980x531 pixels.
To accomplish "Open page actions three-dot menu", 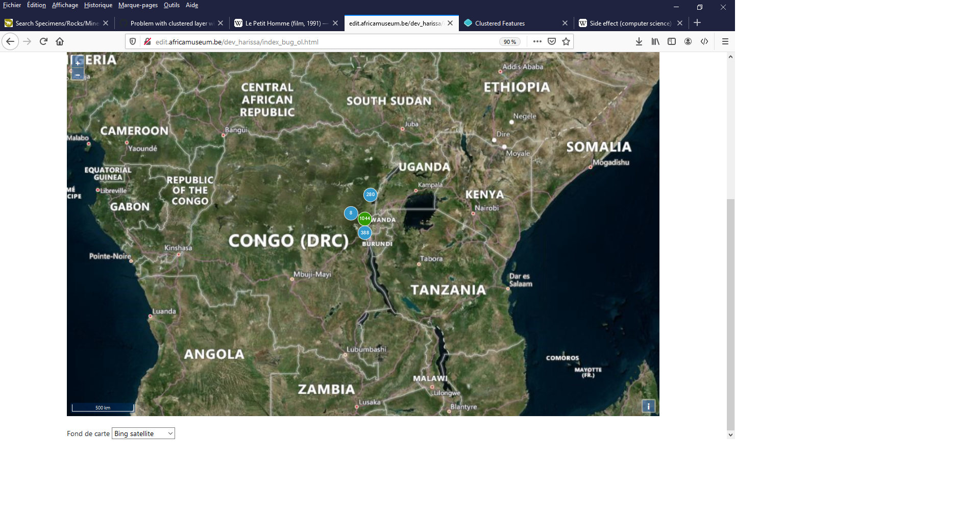I will pyautogui.click(x=537, y=41).
